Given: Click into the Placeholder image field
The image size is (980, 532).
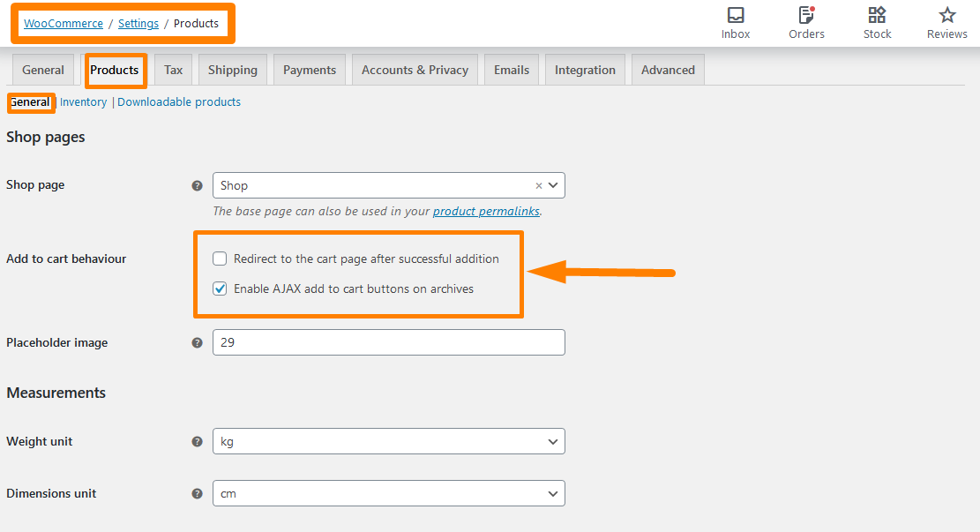Looking at the screenshot, I should pos(389,342).
